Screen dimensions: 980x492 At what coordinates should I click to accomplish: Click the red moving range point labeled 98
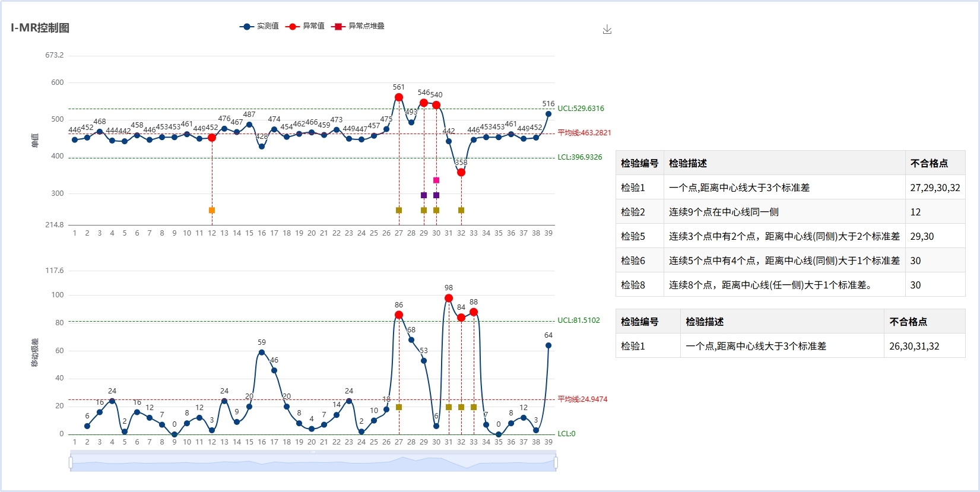pos(449,299)
